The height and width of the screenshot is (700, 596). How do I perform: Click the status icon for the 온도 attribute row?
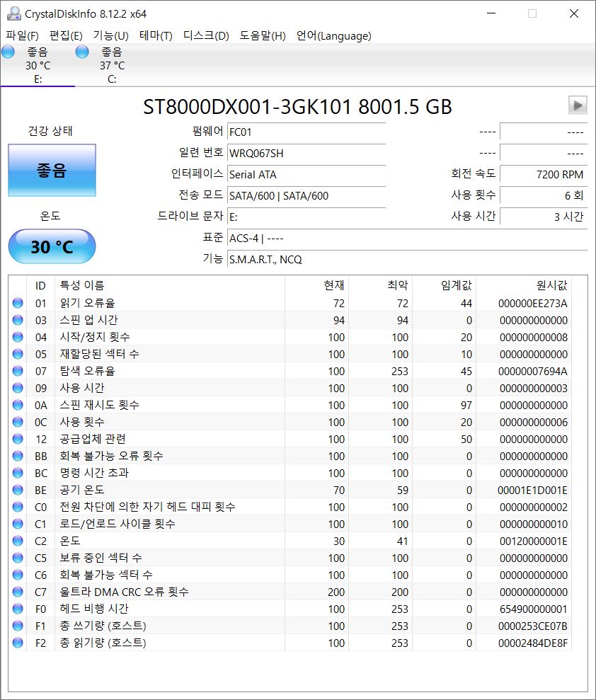(18, 541)
